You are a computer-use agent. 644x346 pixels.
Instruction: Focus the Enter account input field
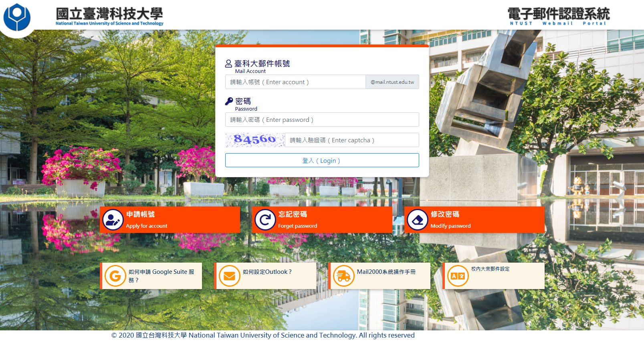[x=295, y=82]
